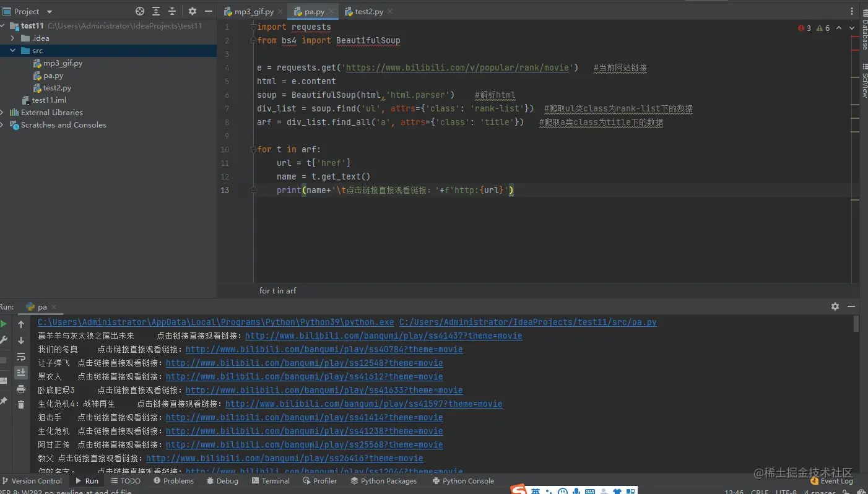Close the pa run tab
The width and height of the screenshot is (868, 494).
(54, 307)
